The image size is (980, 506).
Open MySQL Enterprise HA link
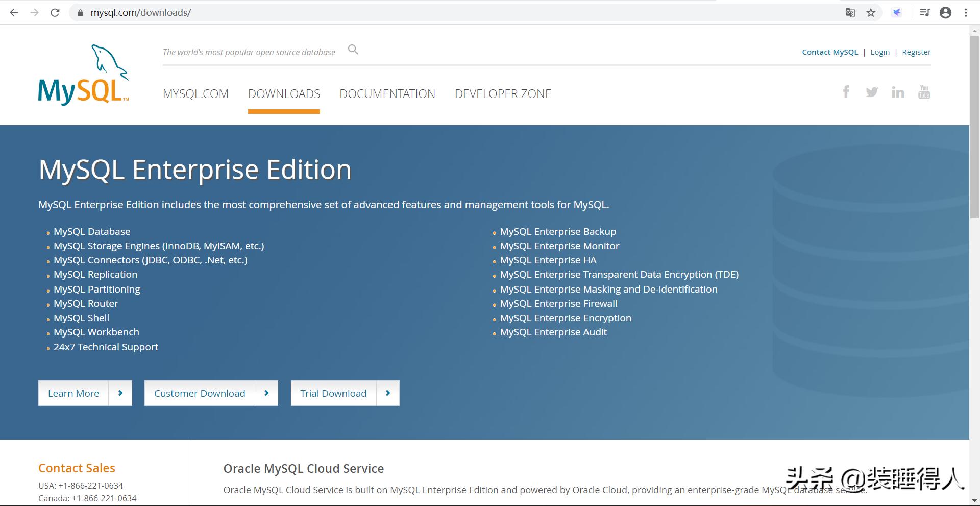[548, 260]
